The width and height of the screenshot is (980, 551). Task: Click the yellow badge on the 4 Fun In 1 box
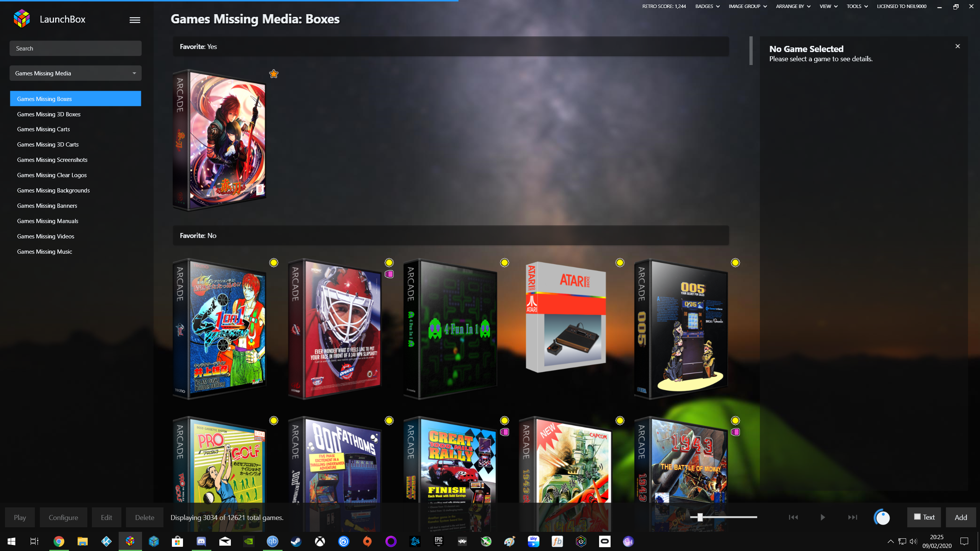505,263
